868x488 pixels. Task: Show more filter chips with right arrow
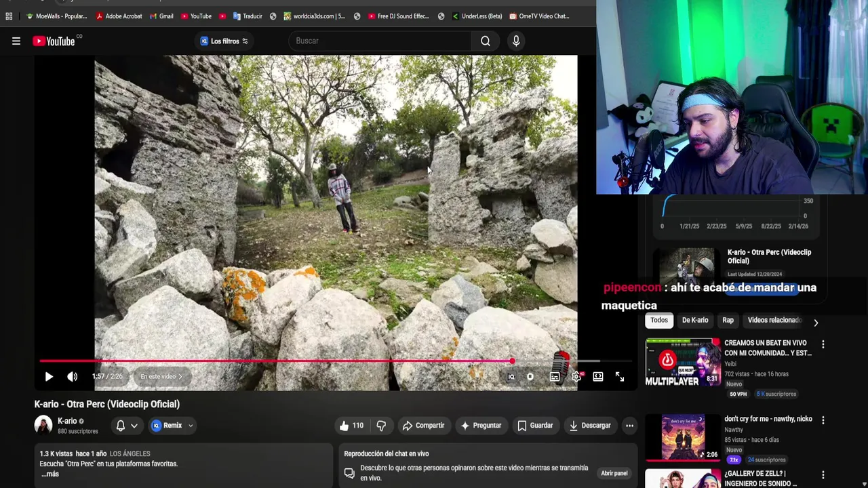pyautogui.click(x=816, y=323)
